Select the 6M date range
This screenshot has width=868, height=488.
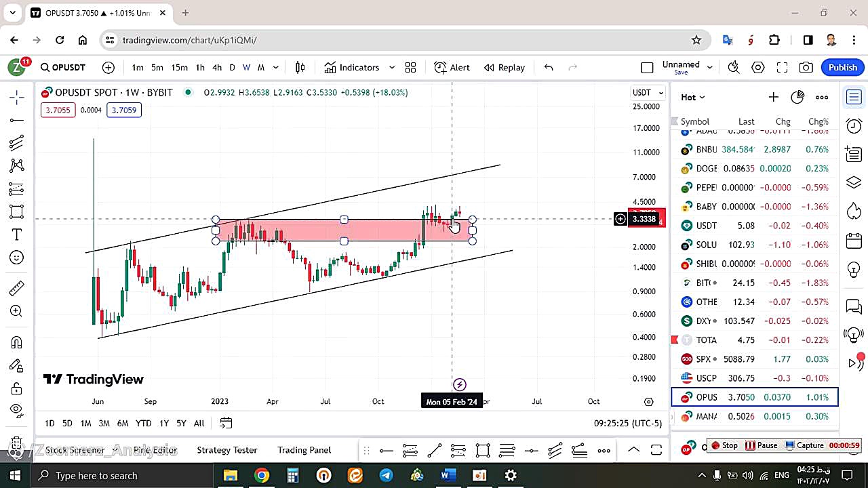click(123, 423)
